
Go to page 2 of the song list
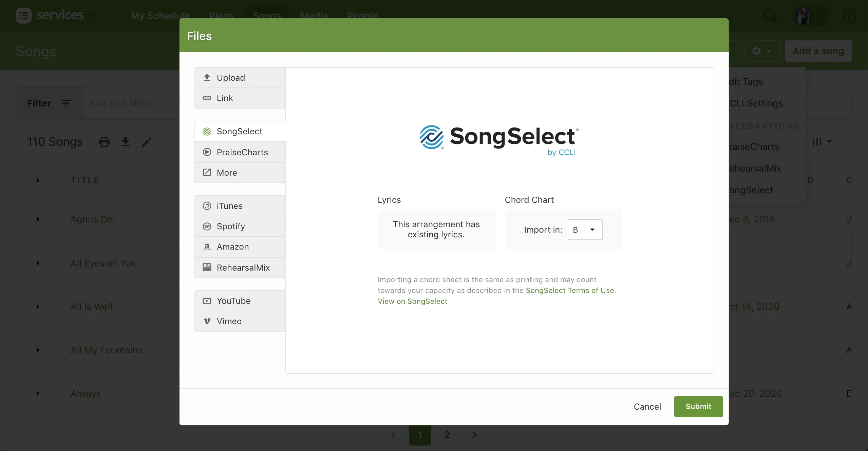pyautogui.click(x=447, y=434)
